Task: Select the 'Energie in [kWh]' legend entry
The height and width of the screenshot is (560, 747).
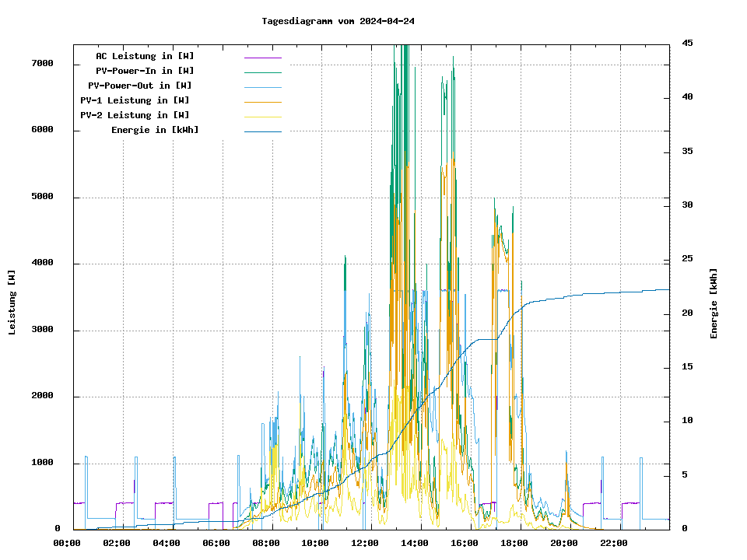Action: 155,130
